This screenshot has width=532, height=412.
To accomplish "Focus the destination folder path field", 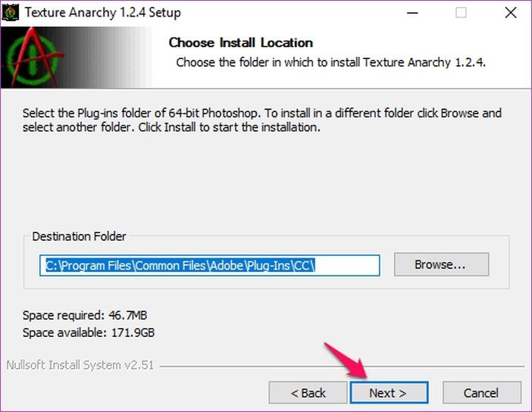I will click(210, 266).
